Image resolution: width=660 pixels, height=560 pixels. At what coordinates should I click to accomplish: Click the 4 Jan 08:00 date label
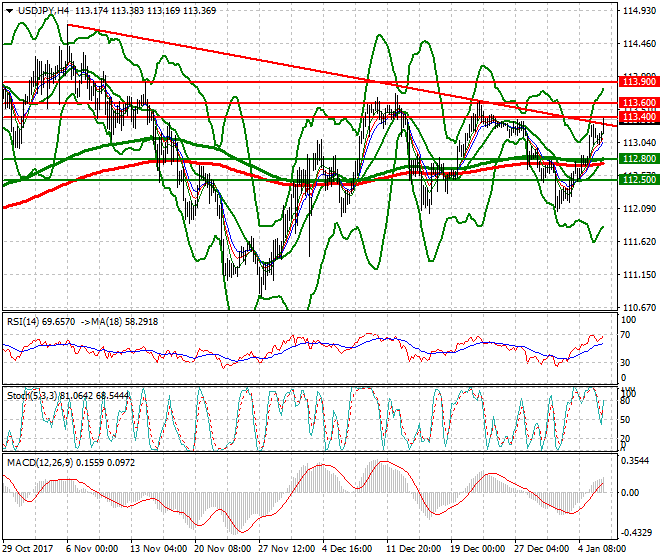pyautogui.click(x=604, y=549)
